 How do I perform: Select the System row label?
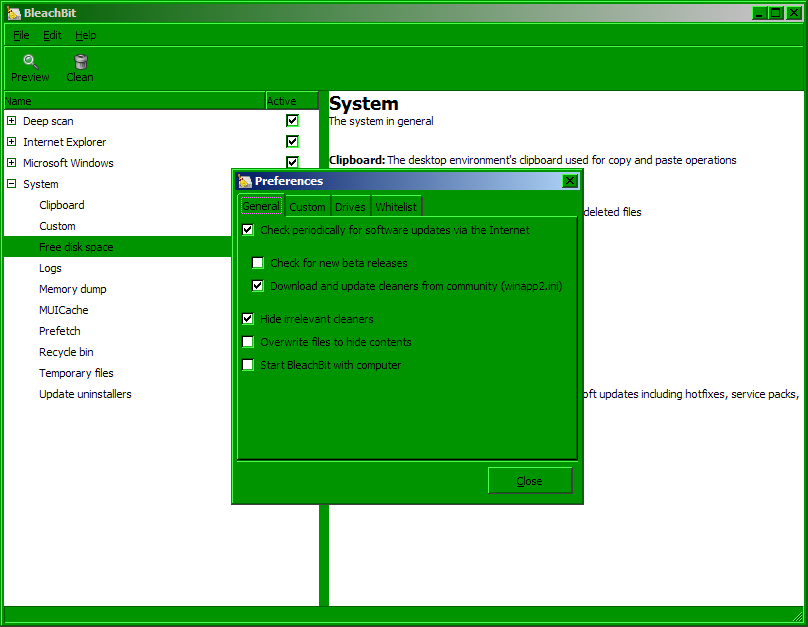tap(41, 184)
